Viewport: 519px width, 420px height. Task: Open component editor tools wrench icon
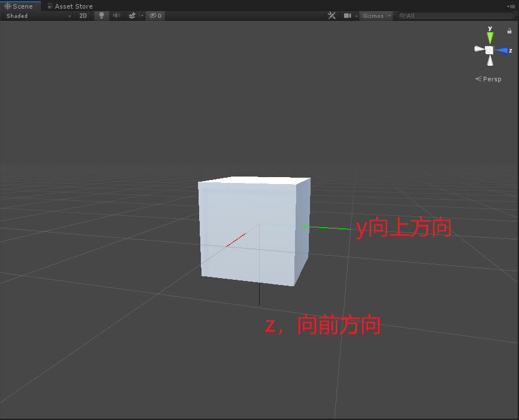coord(331,16)
